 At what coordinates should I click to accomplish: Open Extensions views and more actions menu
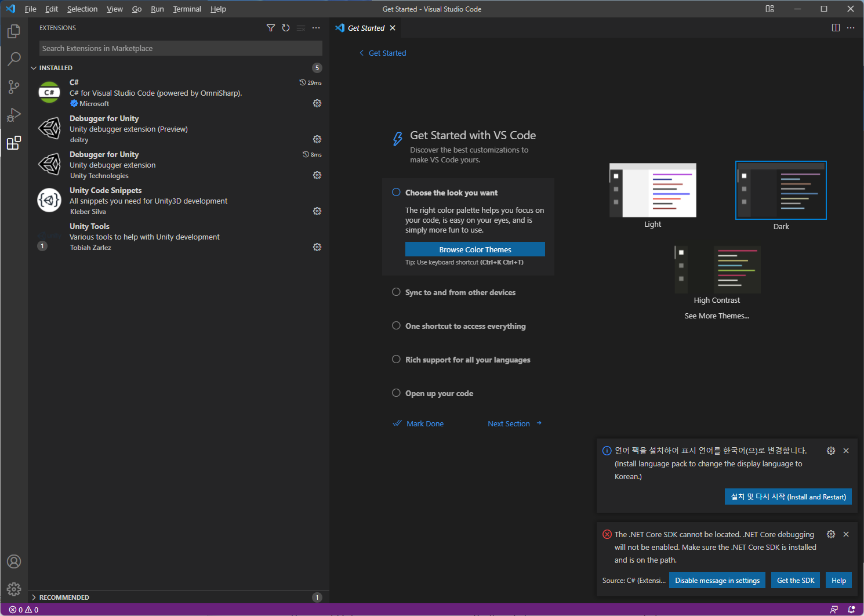click(316, 28)
